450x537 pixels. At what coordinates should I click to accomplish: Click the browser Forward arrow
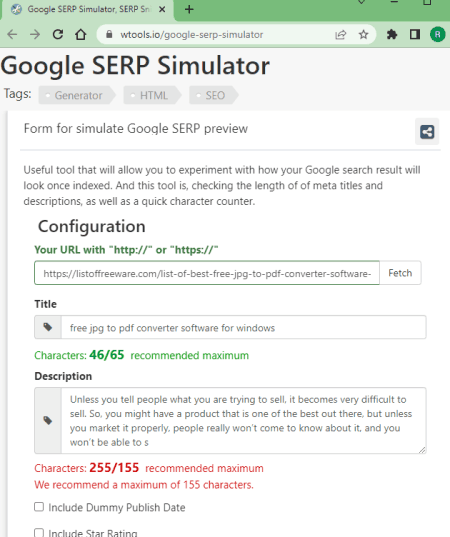(35, 34)
